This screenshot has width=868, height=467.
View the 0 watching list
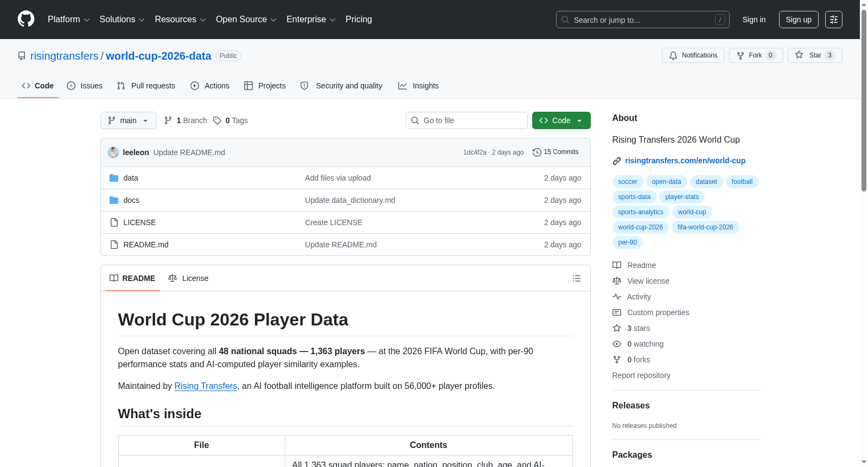[638, 344]
